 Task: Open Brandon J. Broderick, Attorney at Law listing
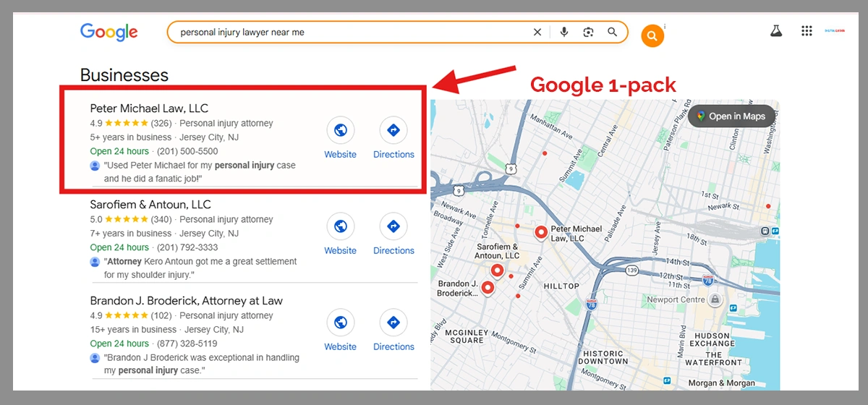187,301
